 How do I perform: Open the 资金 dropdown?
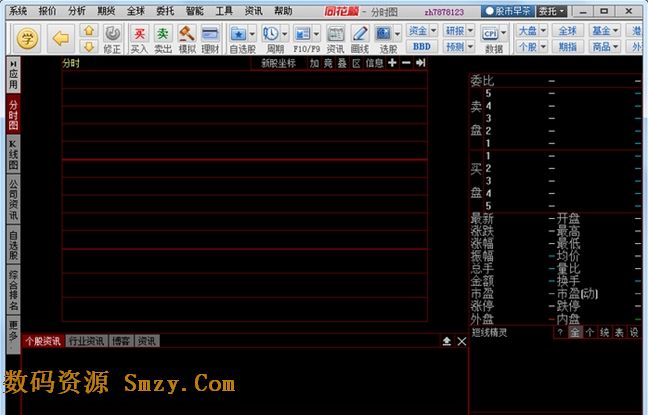(x=422, y=31)
